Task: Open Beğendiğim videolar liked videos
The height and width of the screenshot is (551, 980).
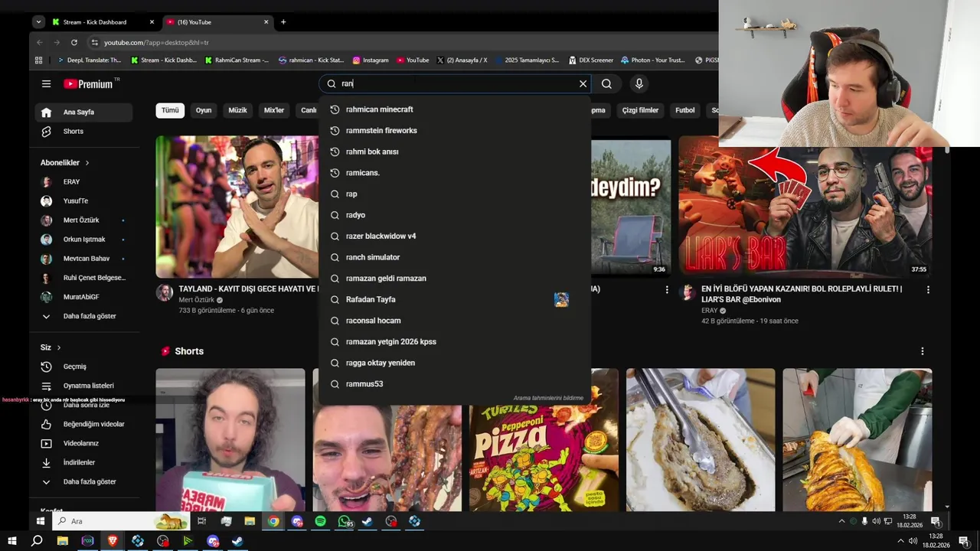Action: [x=84, y=424]
